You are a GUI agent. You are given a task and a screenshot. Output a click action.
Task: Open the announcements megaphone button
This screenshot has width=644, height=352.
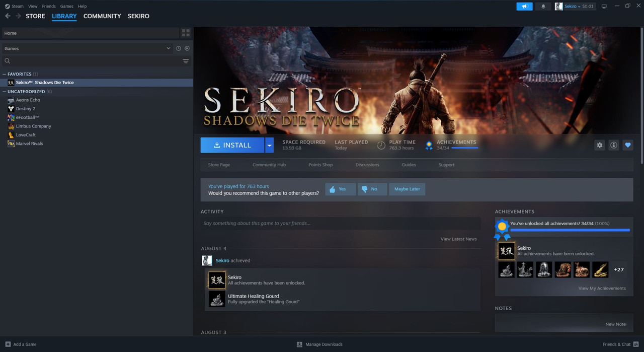(x=524, y=7)
